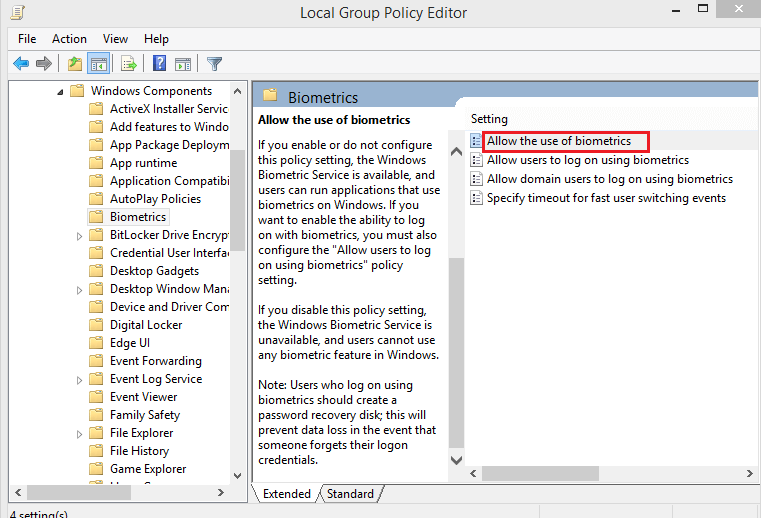Click the description pane scroll down arrow
Image resolution: width=761 pixels, height=518 pixels.
(456, 460)
